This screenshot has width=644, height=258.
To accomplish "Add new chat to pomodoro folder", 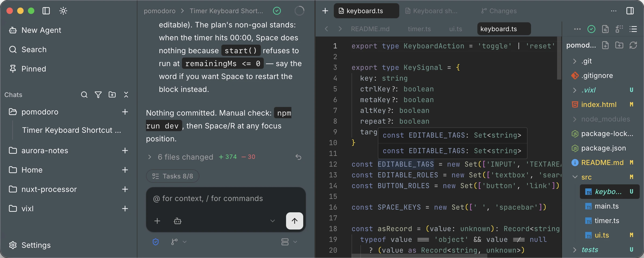I will coord(125,112).
